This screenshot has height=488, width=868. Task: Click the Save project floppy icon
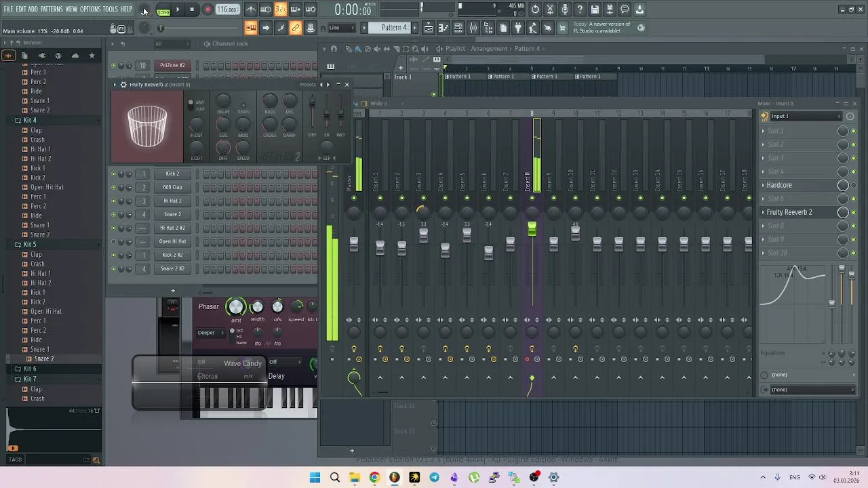[x=595, y=9]
